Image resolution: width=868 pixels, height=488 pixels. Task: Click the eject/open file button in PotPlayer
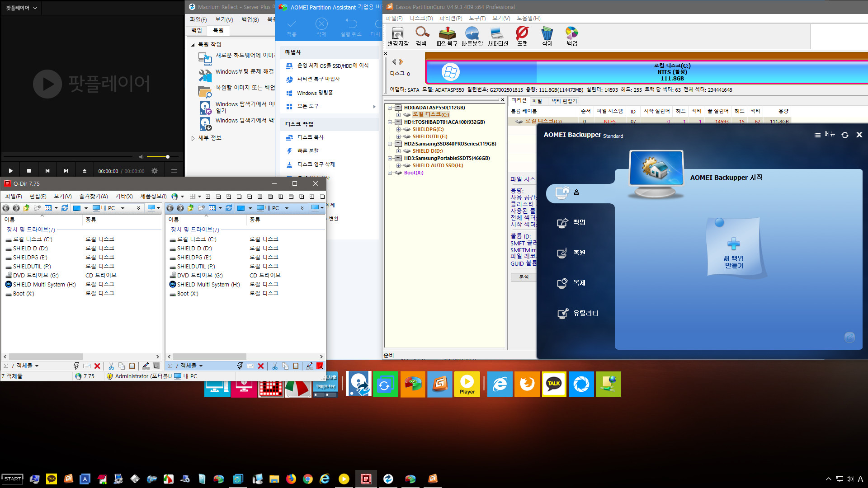84,171
